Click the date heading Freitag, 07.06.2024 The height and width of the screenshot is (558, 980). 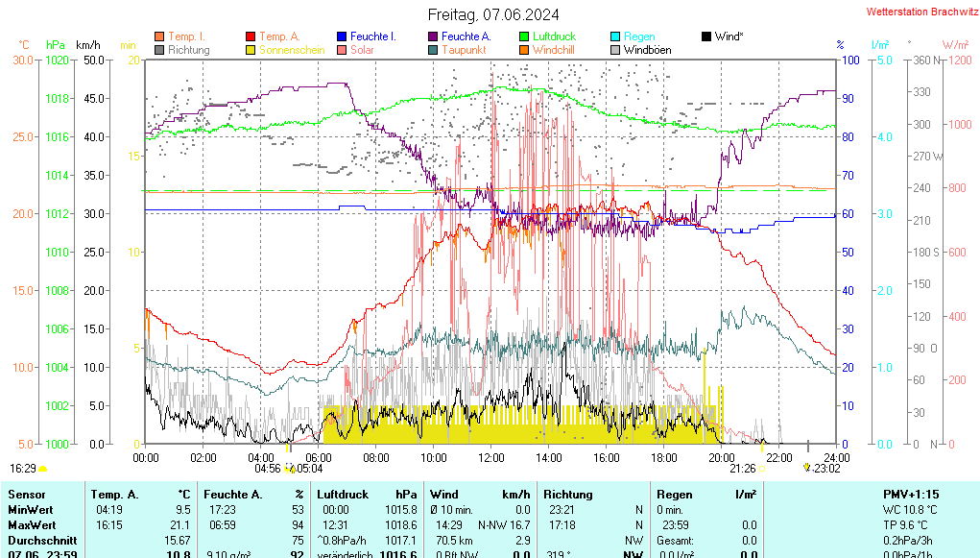point(493,13)
